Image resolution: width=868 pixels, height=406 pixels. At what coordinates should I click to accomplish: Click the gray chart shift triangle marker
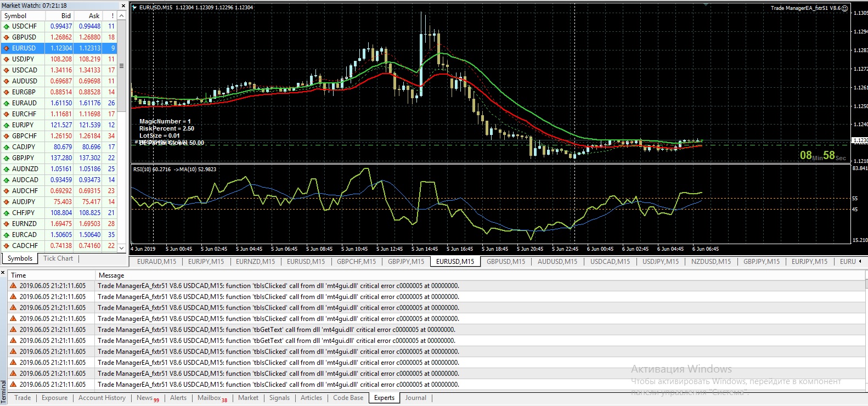click(707, 4)
